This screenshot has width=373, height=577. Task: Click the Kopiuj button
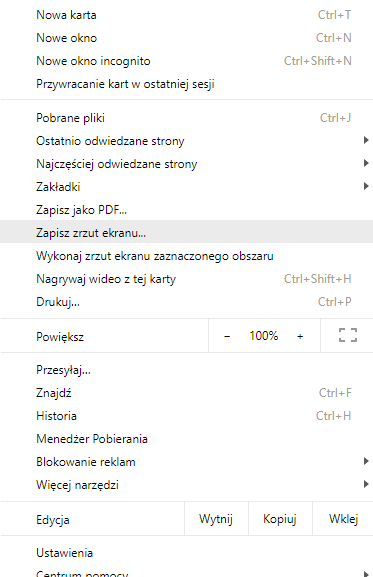[280, 519]
